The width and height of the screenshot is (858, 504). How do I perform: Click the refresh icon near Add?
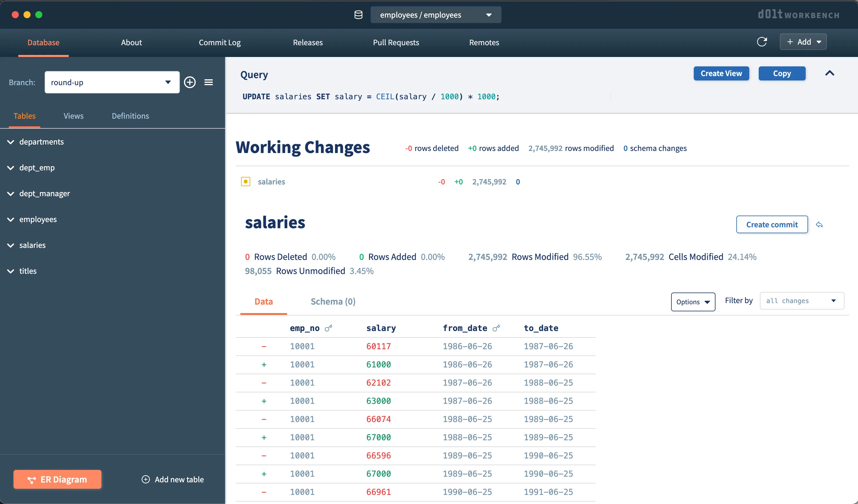coord(762,42)
